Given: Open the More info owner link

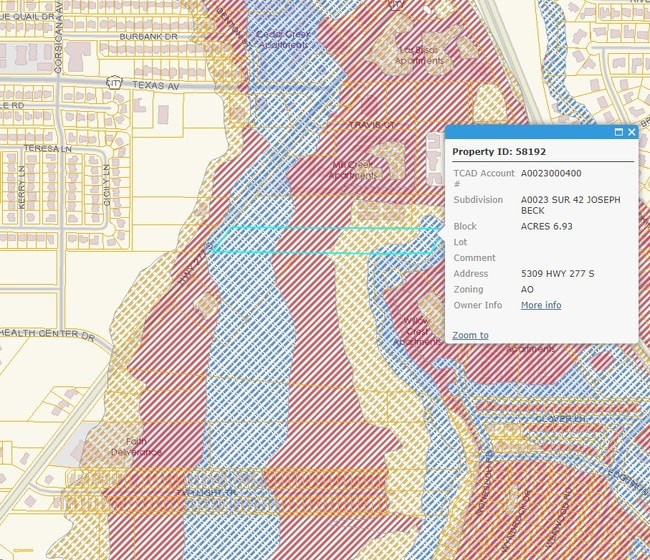Looking at the screenshot, I should click(x=540, y=305).
